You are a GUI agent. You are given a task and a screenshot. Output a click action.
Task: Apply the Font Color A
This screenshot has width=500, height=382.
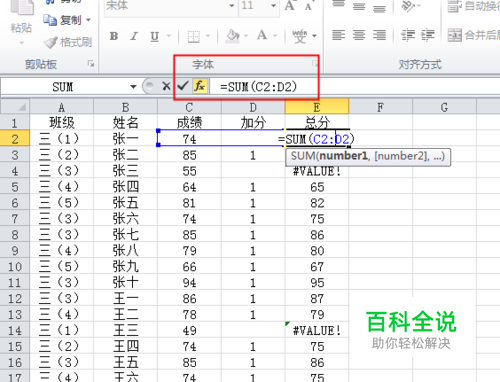[262, 35]
